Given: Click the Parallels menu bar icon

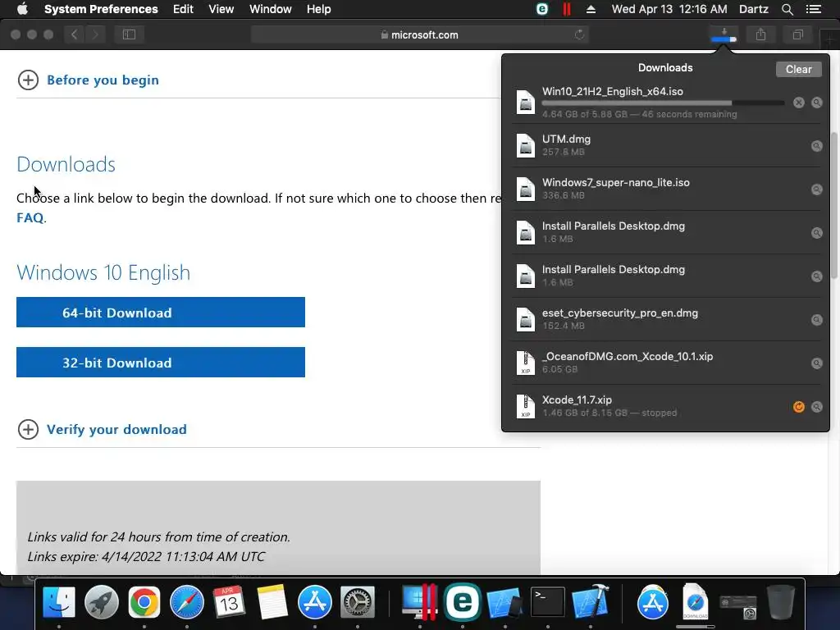Looking at the screenshot, I should coord(566,9).
